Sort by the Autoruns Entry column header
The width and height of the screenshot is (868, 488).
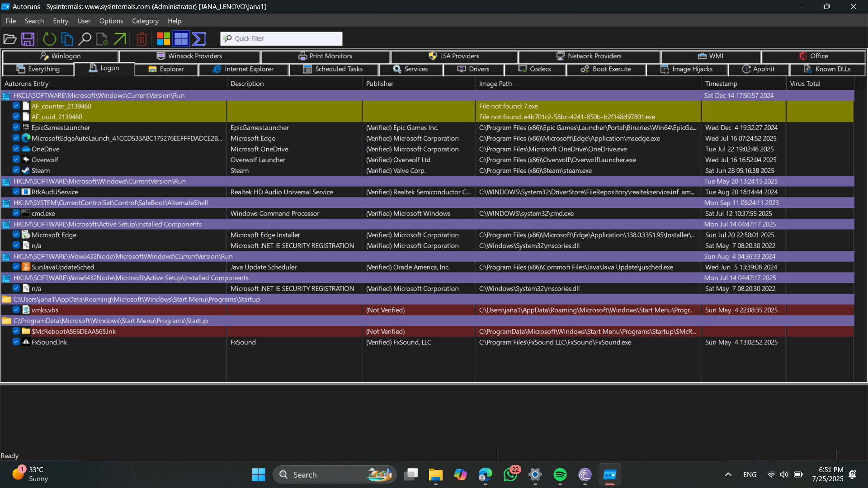(113, 84)
